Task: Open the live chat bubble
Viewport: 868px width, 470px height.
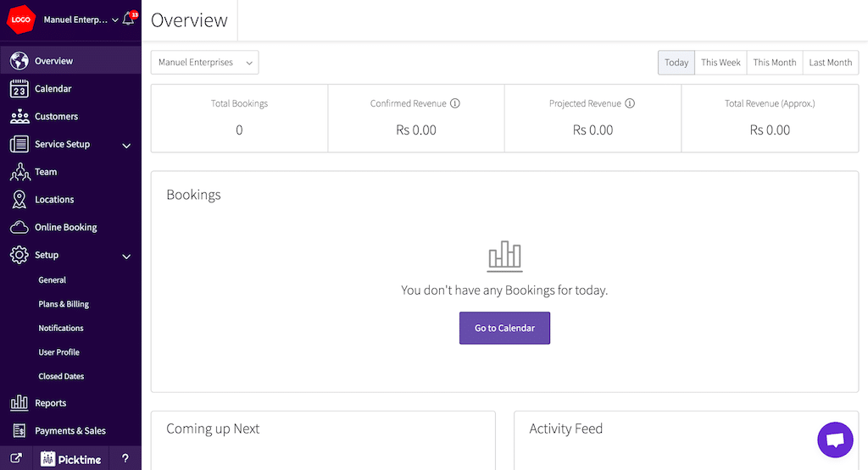Action: [x=834, y=440]
